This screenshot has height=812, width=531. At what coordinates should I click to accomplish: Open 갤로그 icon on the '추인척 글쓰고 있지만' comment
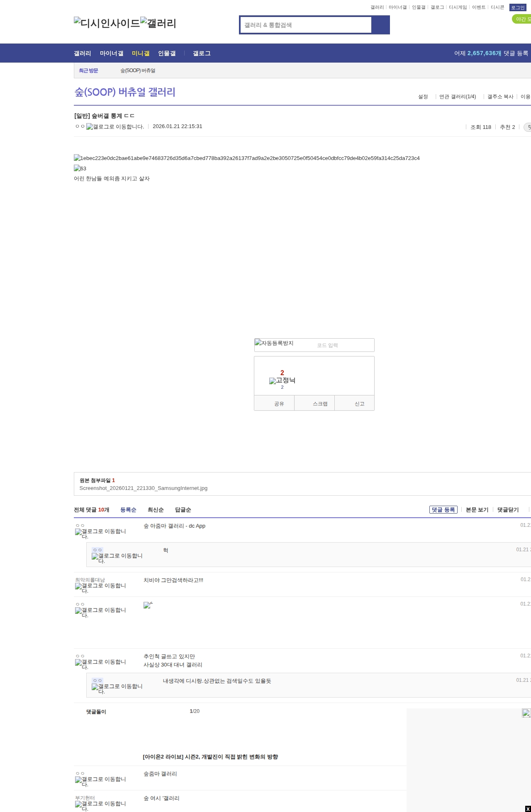100,664
